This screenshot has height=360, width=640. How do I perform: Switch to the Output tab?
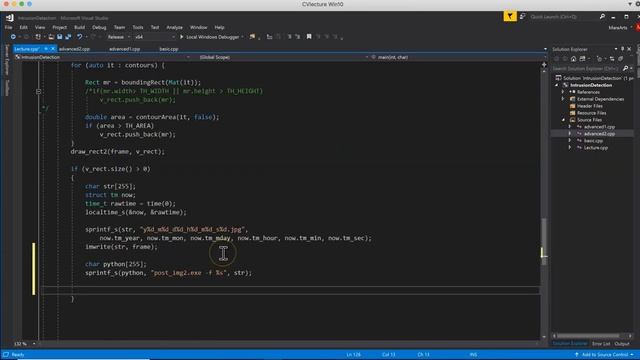(622, 344)
